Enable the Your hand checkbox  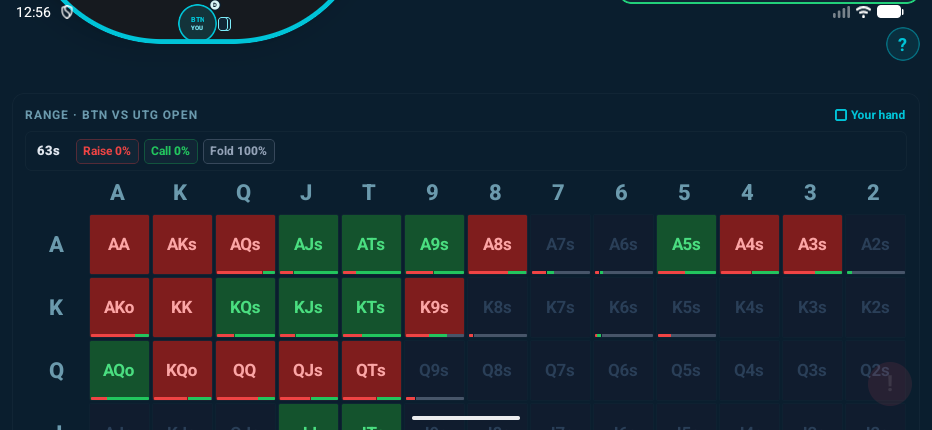tap(841, 115)
